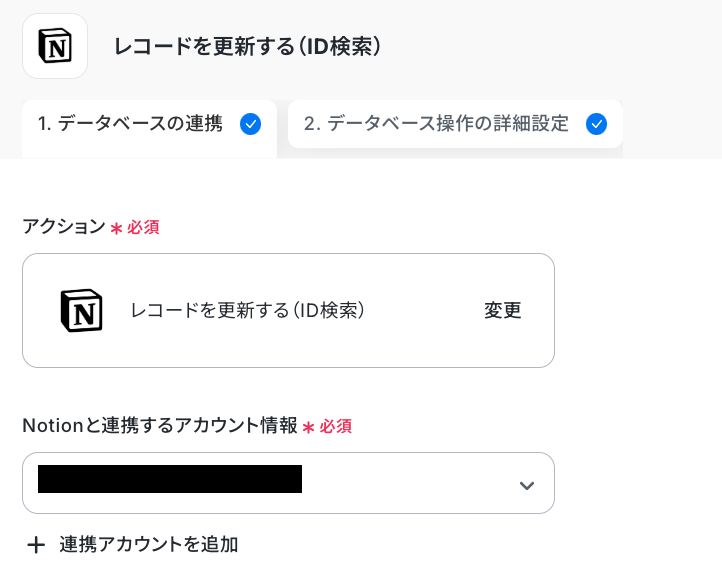Click the 必須 marker next to アクション
722x570 pixels.
(x=143, y=228)
